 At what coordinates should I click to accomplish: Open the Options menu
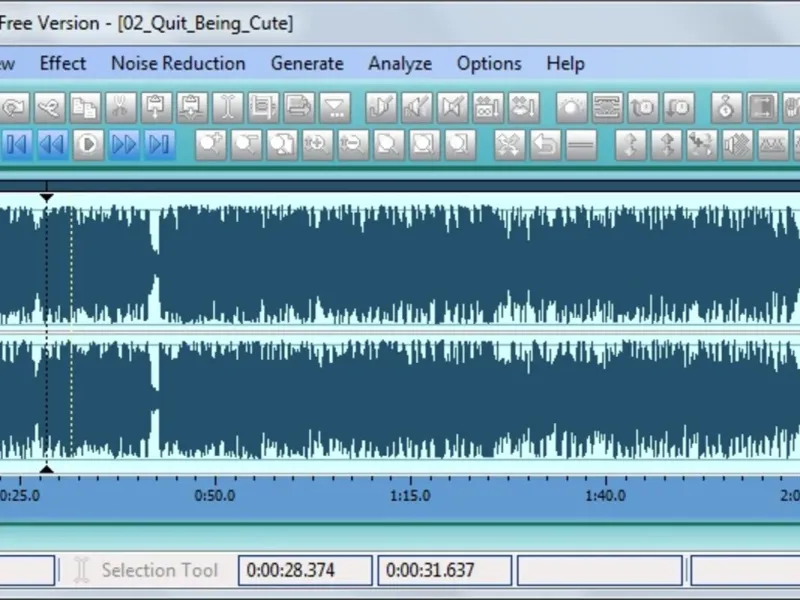tap(489, 64)
